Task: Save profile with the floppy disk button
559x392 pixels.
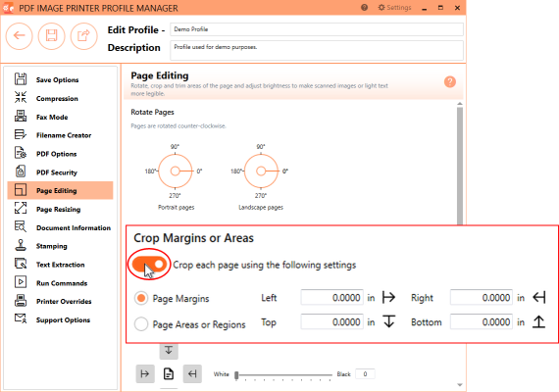Action: (52, 36)
